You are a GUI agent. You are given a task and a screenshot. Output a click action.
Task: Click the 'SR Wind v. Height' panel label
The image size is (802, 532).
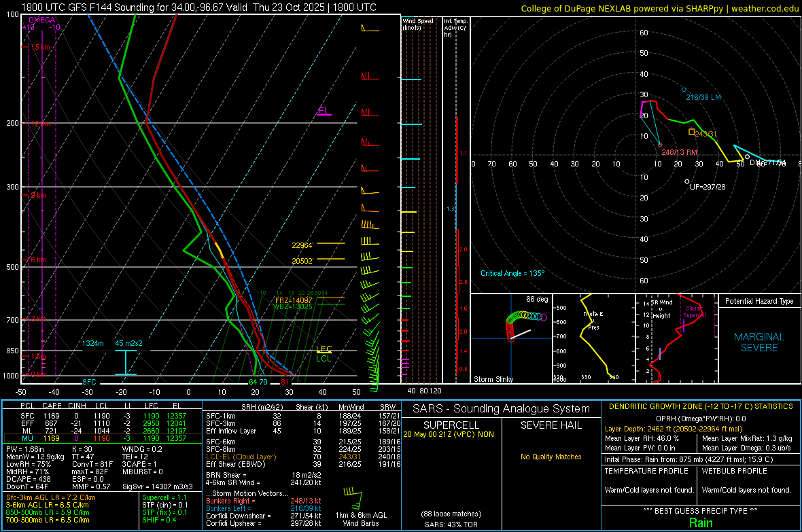[661, 309]
